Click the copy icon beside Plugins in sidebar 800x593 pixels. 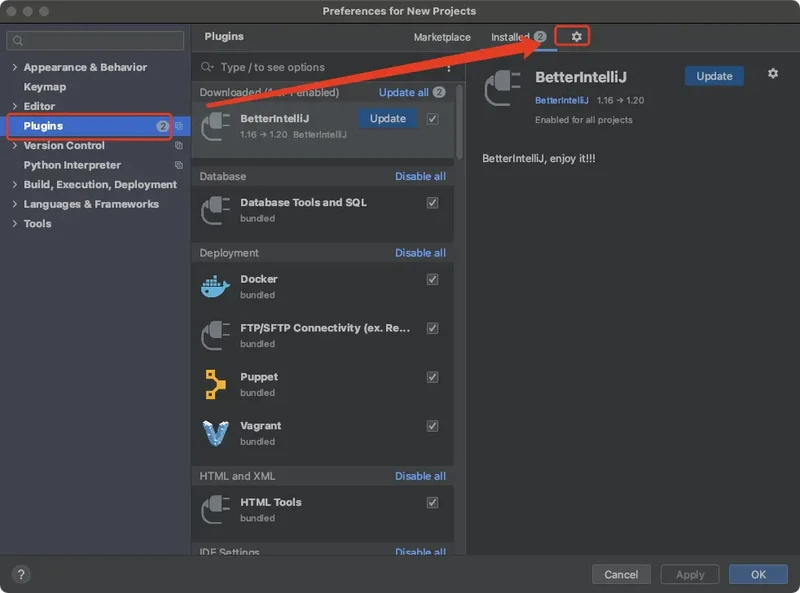[179, 126]
